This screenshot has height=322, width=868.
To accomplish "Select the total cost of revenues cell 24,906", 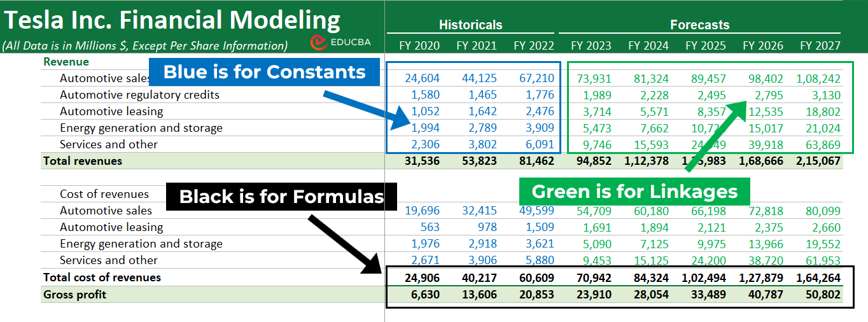I will pos(422,278).
